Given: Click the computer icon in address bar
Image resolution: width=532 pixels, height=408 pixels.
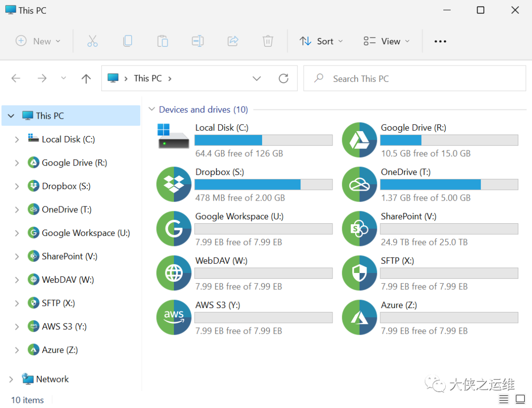Looking at the screenshot, I should [113, 78].
